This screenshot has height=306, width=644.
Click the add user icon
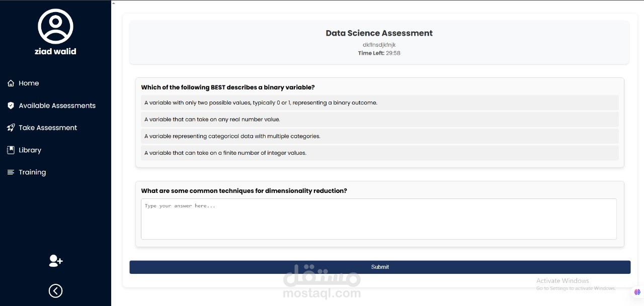click(x=55, y=260)
